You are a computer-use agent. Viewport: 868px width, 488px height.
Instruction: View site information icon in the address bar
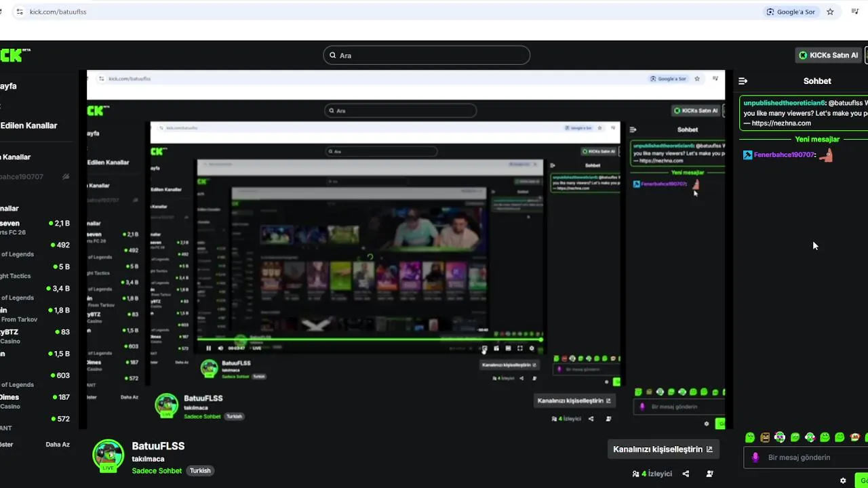click(x=19, y=12)
